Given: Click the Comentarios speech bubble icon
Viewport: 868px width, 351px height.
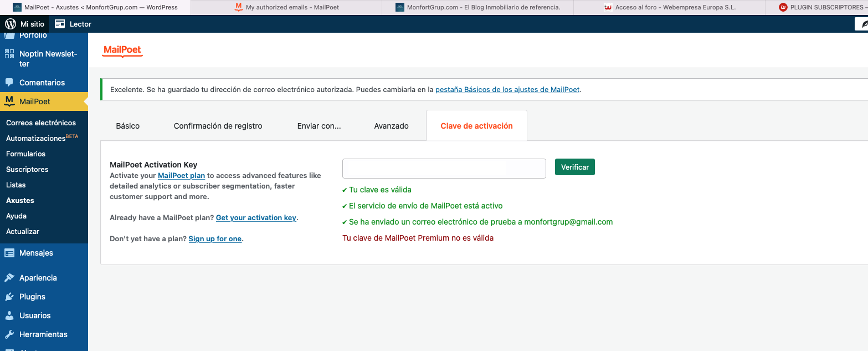Looking at the screenshot, I should coord(9,83).
